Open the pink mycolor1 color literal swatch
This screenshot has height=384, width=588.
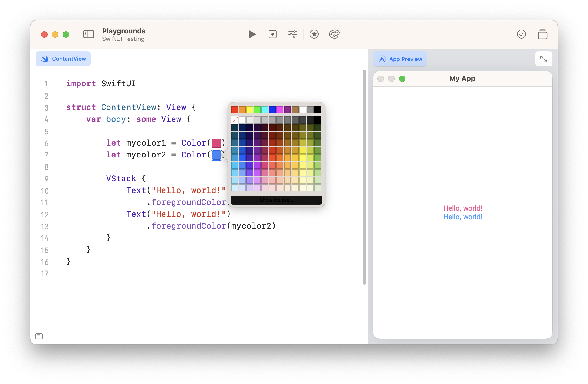click(x=217, y=143)
